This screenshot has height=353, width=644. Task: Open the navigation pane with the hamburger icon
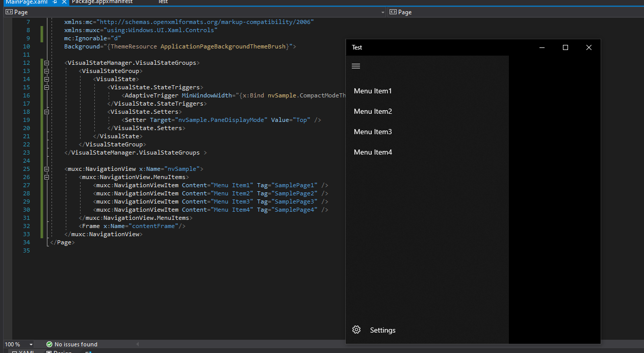tap(355, 66)
